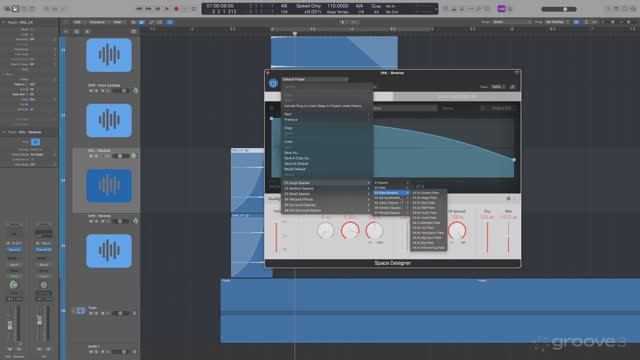Image resolution: width=640 pixels, height=360 pixels.
Task: Mute the DHL - Extra Cymbals track
Action: [x=91, y=91]
